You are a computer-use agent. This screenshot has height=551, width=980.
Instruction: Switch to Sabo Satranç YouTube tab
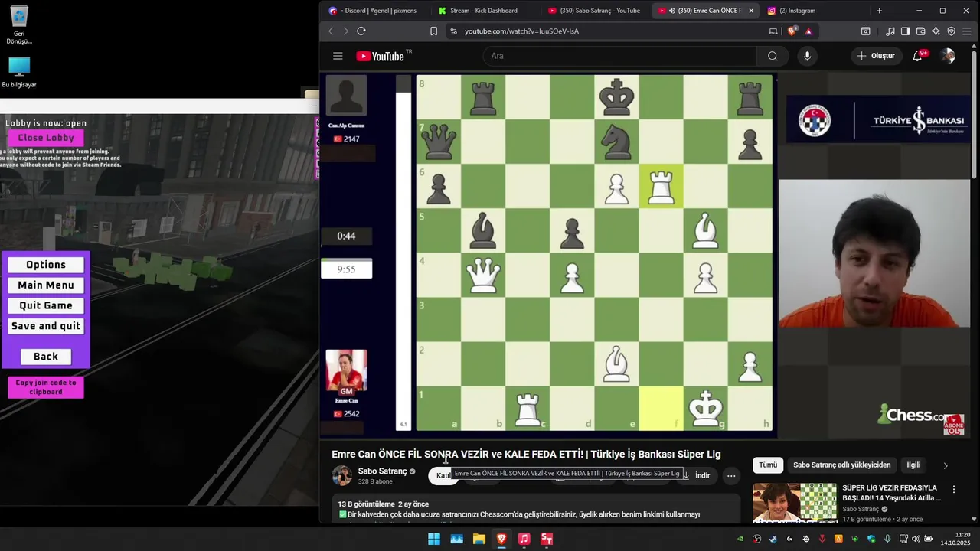click(595, 11)
